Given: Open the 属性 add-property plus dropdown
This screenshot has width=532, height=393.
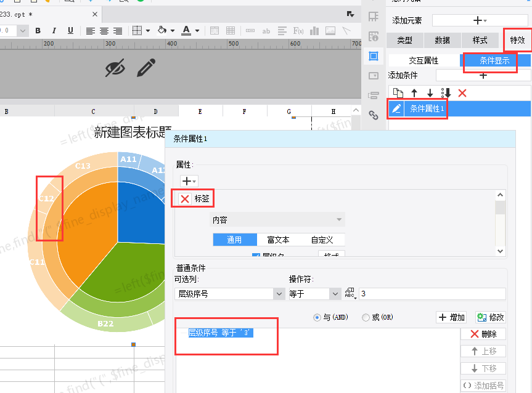Looking at the screenshot, I should coord(189,181).
